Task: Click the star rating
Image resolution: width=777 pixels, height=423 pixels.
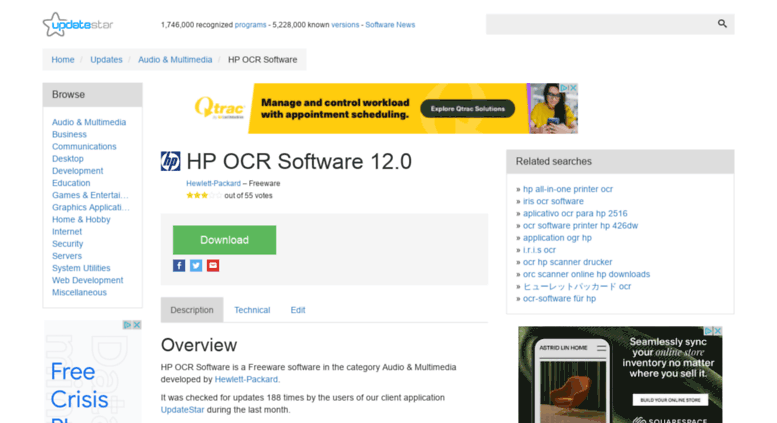Action: (204, 196)
